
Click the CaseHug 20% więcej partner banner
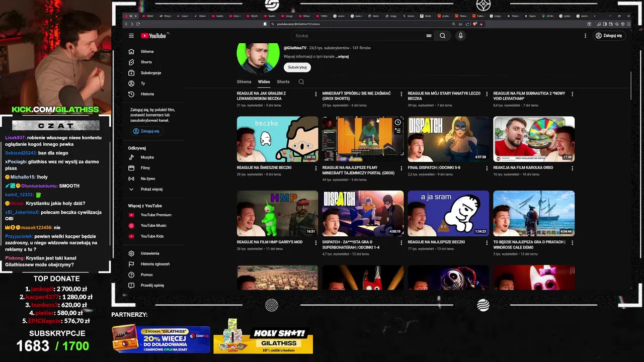[161, 338]
